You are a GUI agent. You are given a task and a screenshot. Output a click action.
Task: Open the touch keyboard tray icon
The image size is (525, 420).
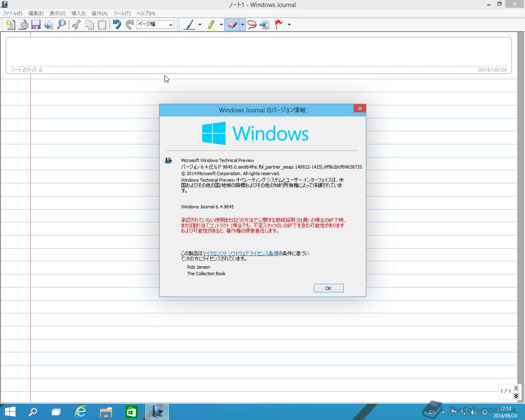[432, 412]
